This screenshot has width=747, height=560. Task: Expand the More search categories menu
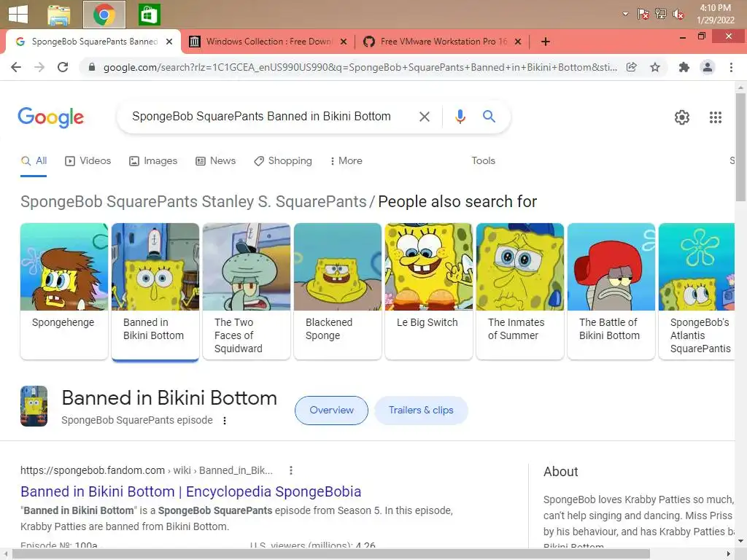(346, 161)
